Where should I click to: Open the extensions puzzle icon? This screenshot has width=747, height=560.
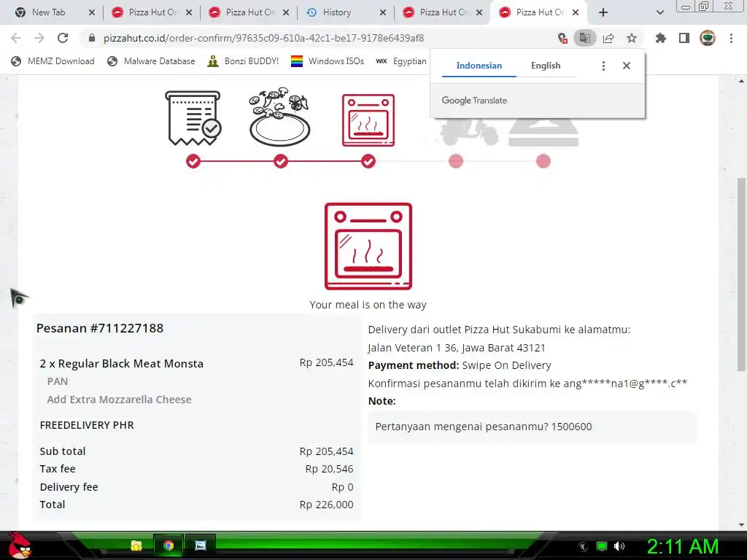(x=661, y=38)
